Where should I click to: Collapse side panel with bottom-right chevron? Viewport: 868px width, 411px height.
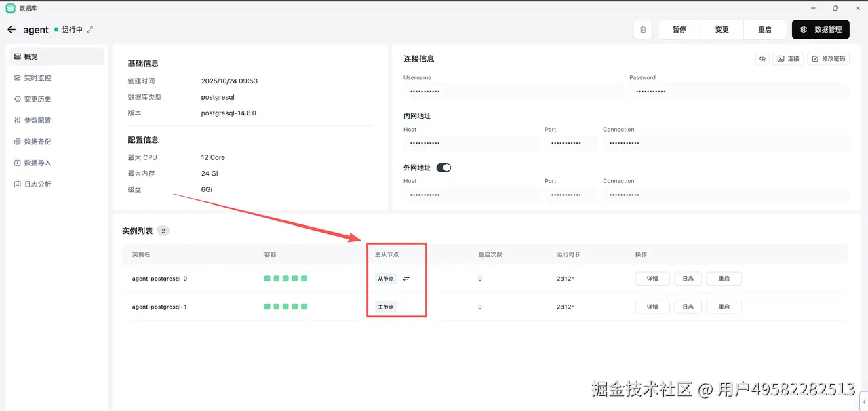coord(863,401)
